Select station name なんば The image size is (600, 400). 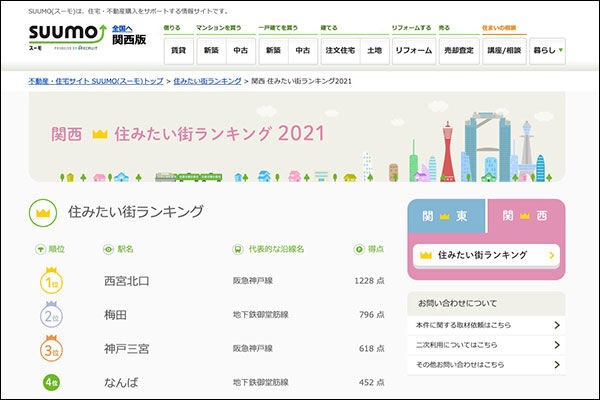click(x=121, y=382)
